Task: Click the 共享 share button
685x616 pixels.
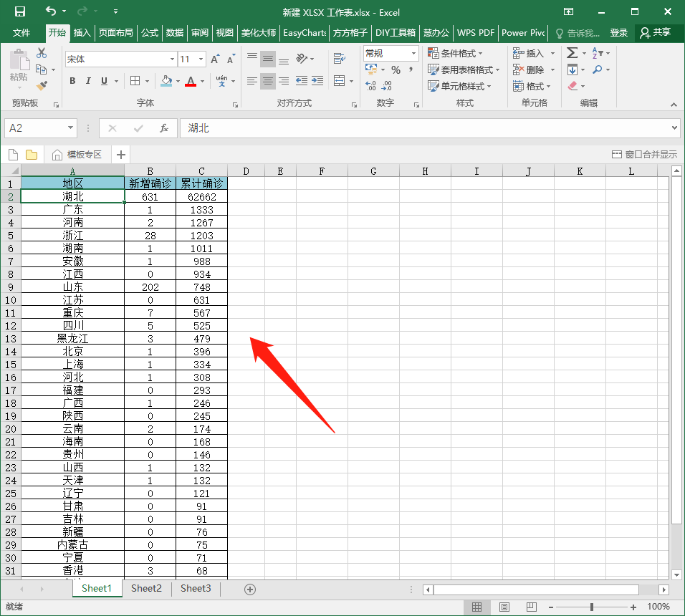Action: click(x=656, y=33)
